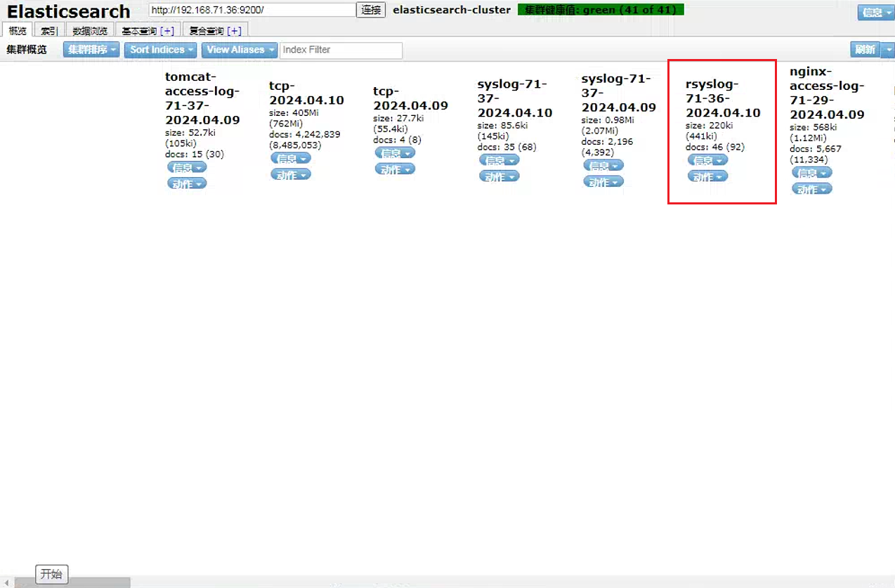Click the cluster URL address field

252,10
